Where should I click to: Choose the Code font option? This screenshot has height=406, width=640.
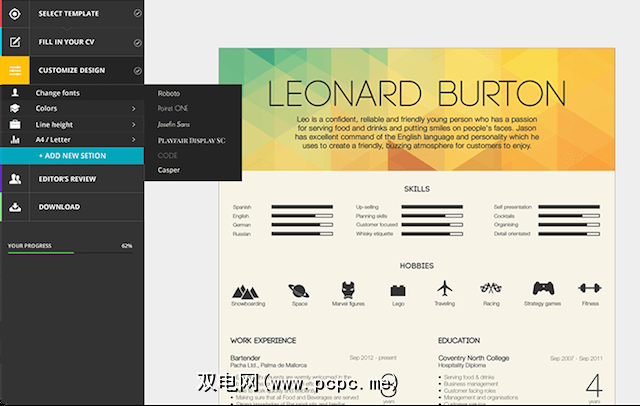pos(167,155)
